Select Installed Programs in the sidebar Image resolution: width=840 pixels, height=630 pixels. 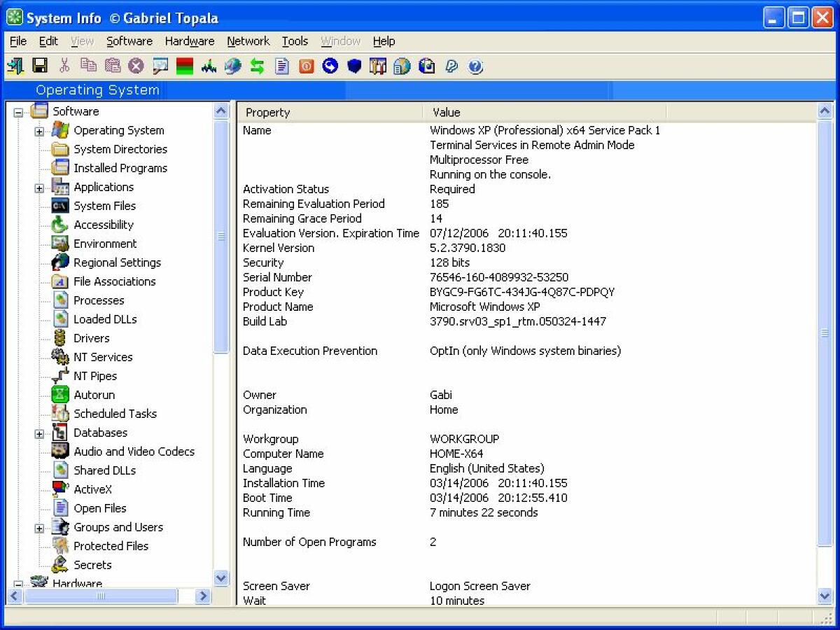pyautogui.click(x=120, y=168)
